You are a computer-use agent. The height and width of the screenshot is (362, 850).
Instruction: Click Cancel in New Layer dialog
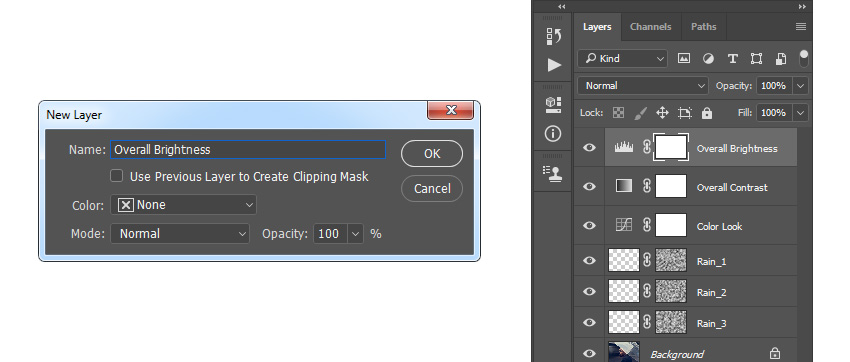point(432,189)
